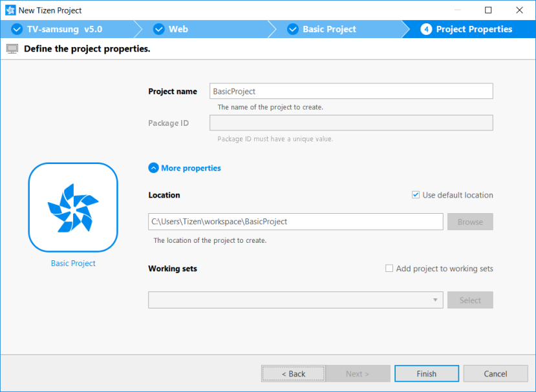Click the step 4 number circle icon
536x392 pixels.
426,29
